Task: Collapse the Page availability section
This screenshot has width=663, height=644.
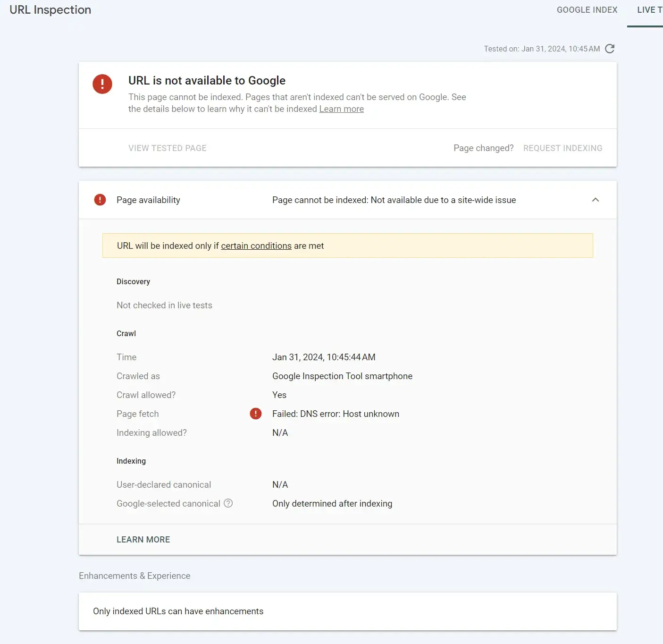Action: coord(596,200)
